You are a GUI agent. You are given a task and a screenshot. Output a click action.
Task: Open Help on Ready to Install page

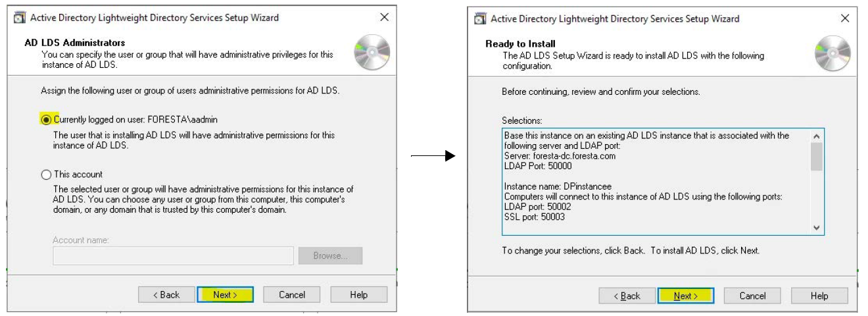[x=819, y=296]
